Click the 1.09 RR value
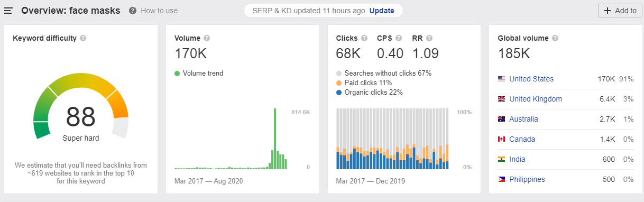This screenshot has width=644, height=202. click(x=426, y=53)
